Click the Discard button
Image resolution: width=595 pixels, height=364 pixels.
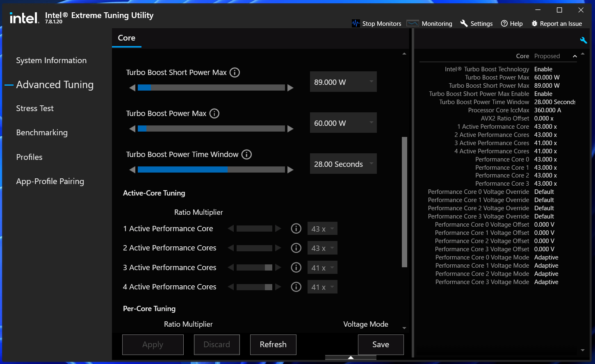click(217, 345)
